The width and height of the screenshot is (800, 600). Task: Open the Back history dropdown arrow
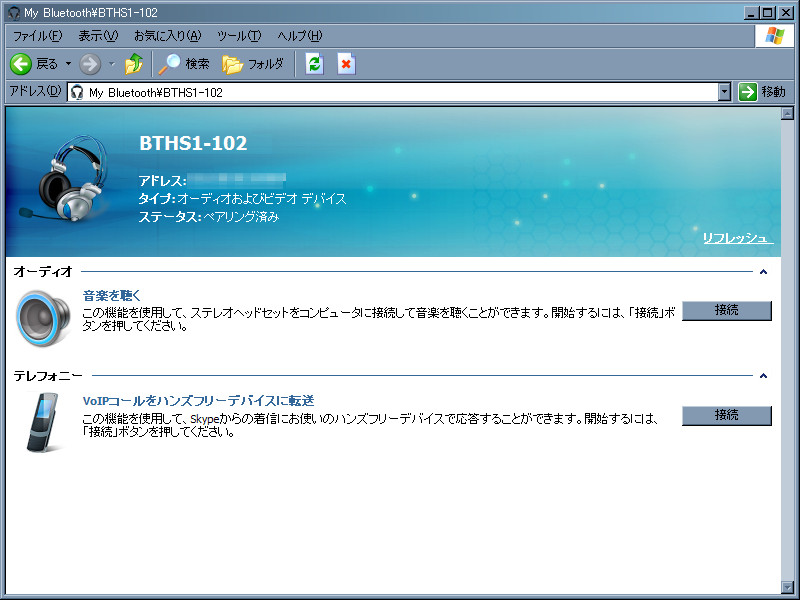tap(68, 64)
